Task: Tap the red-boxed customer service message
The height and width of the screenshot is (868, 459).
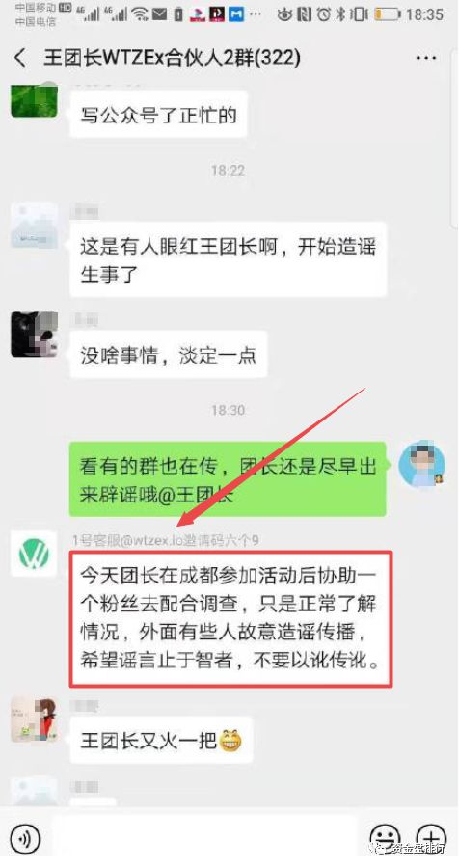Action: (x=230, y=619)
